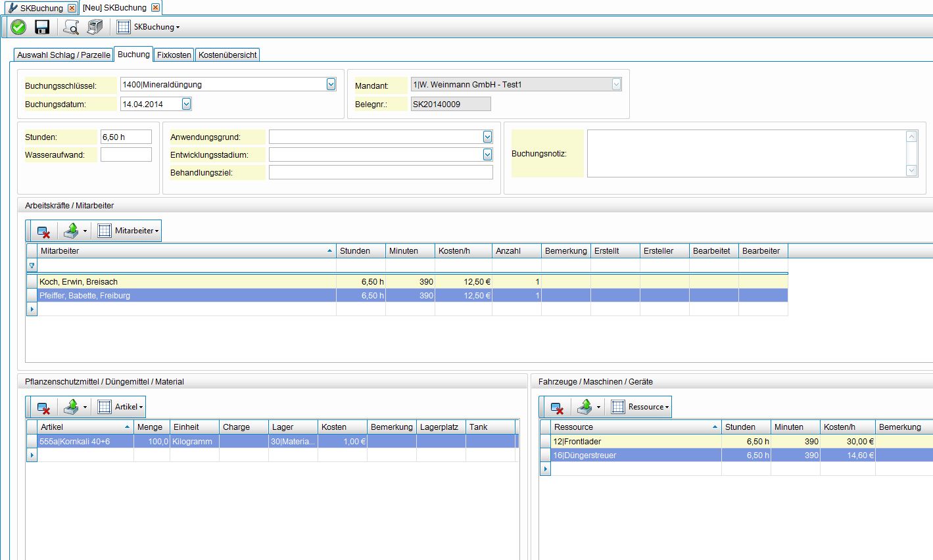The height and width of the screenshot is (560, 933).
Task: Open the Artikel layout dropdown
Action: 141,408
